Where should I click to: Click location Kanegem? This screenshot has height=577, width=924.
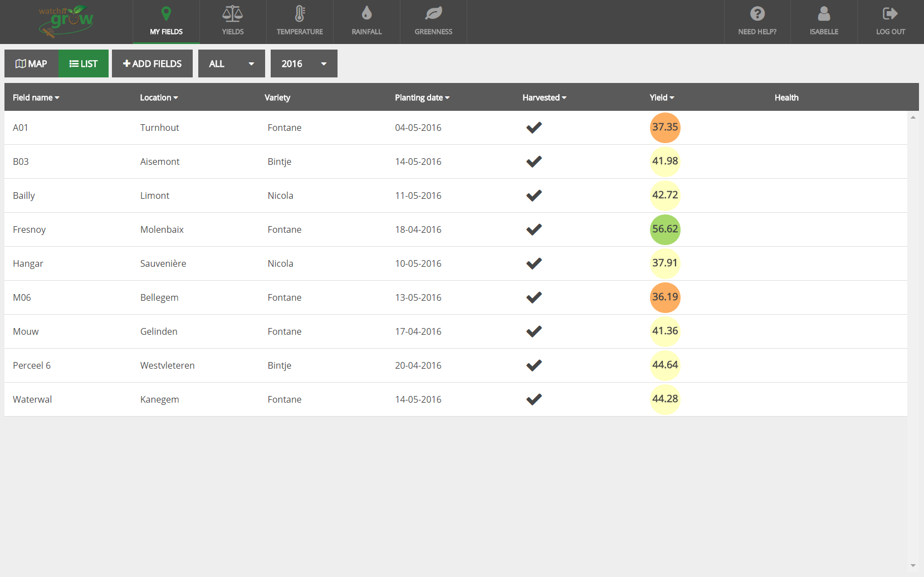(x=160, y=399)
